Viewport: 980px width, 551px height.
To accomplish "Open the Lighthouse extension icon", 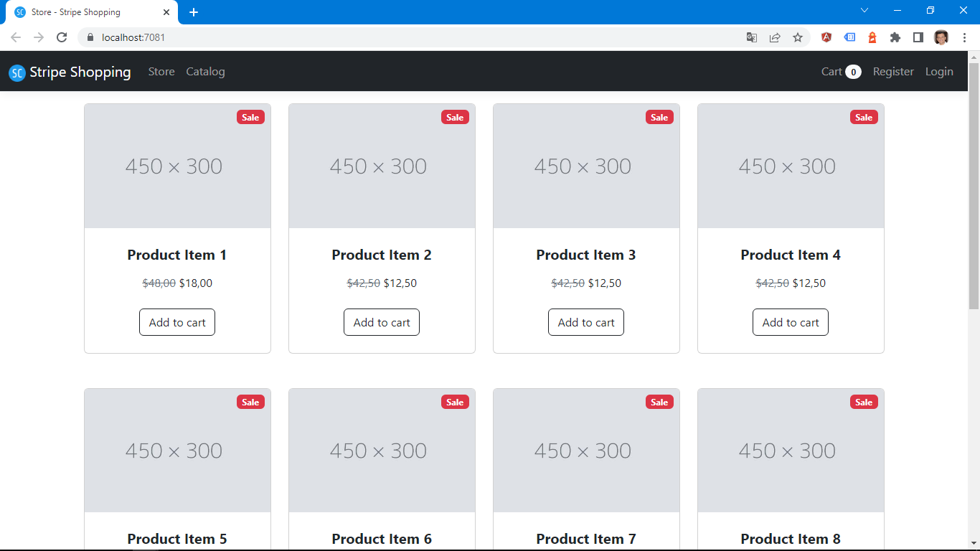I will (x=872, y=37).
